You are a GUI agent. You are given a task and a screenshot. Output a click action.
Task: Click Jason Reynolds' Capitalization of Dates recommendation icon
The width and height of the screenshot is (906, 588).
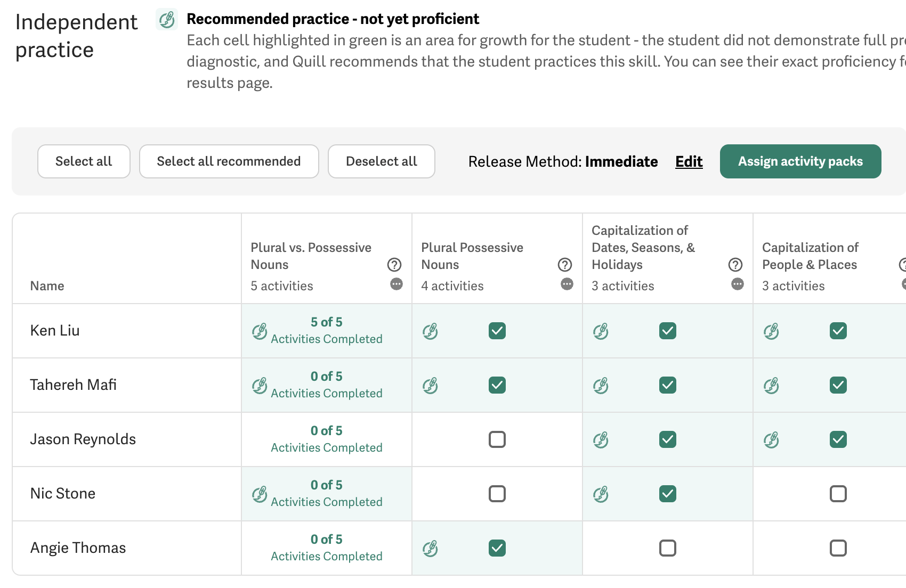pos(601,440)
